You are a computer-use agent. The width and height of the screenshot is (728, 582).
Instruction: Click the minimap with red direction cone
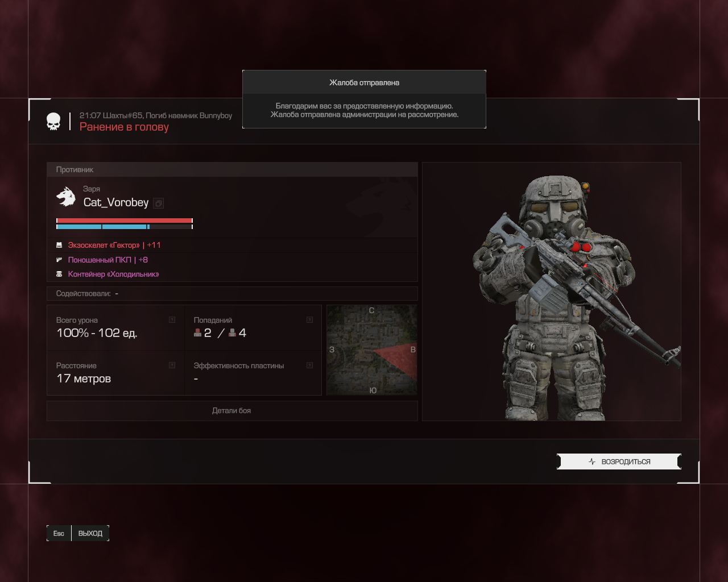point(372,350)
